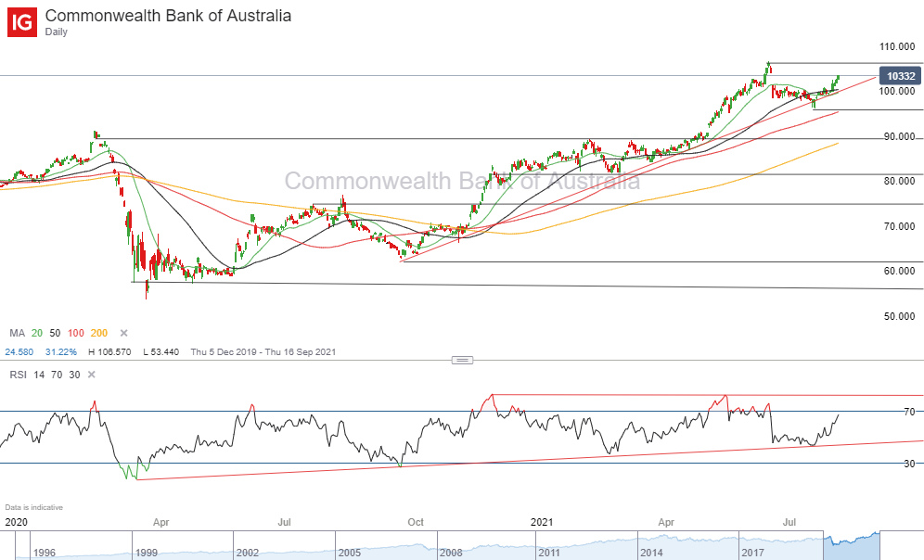Viewport: 924px width, 560px height.
Task: Click the price change value 24.580
Action: [19, 352]
